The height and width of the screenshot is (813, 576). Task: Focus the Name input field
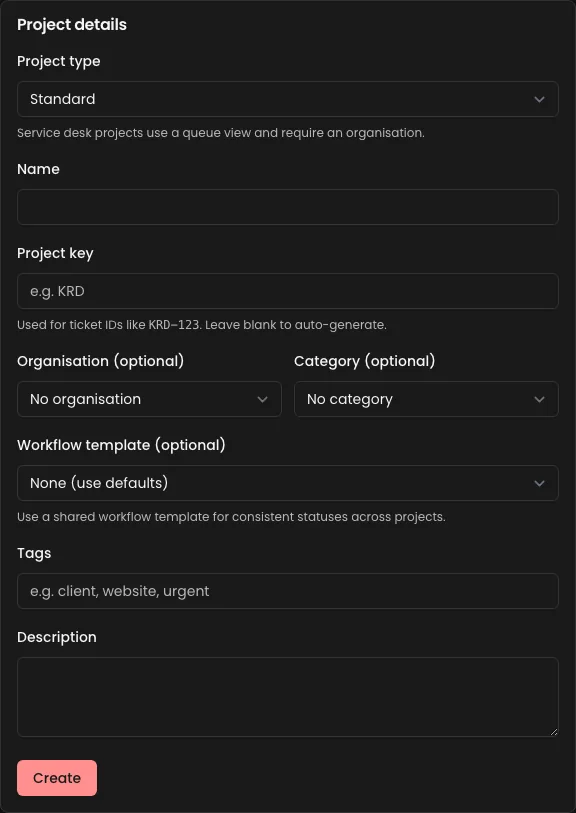coord(288,207)
